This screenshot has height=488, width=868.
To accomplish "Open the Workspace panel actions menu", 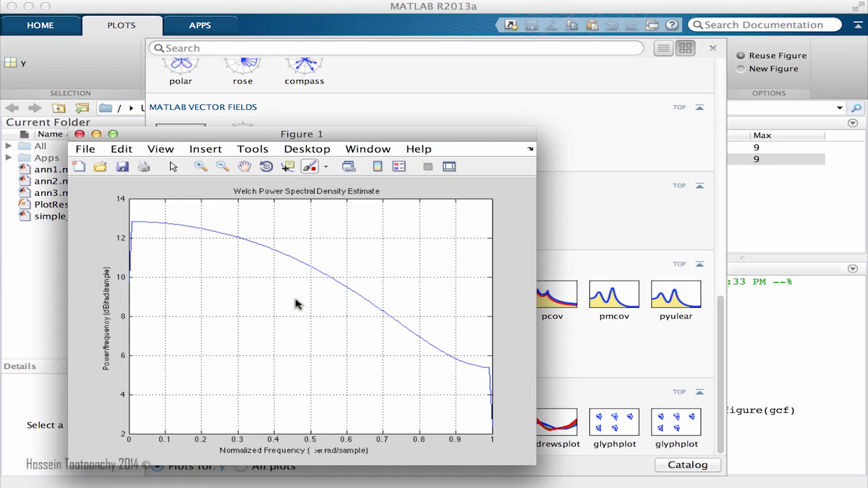I will 853,123.
